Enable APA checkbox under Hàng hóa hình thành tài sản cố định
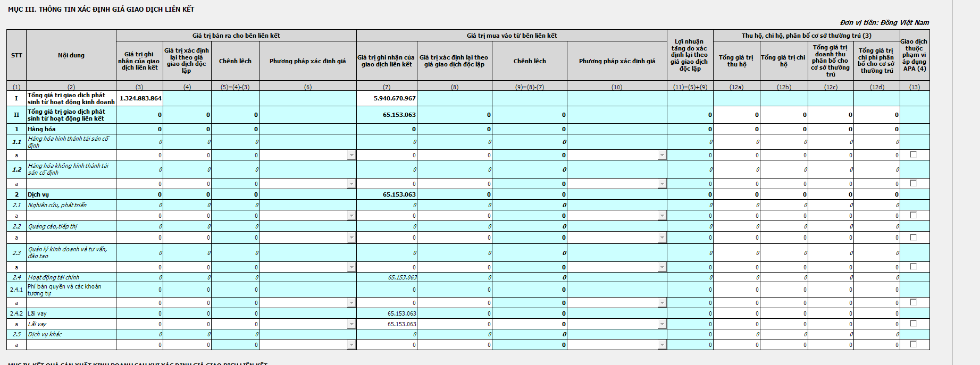The image size is (980, 365). pos(913,155)
